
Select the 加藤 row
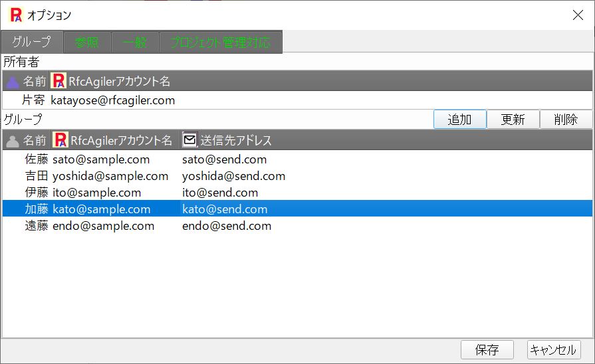[x=298, y=209]
